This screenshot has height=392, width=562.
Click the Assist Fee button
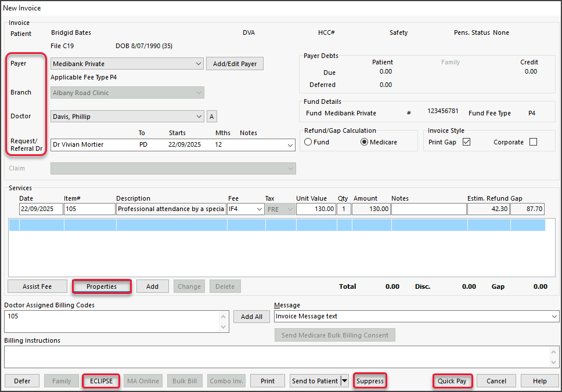(37, 286)
